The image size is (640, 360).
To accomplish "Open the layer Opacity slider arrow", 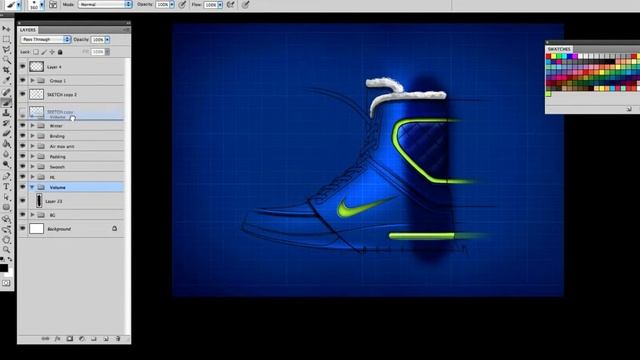I will pyautogui.click(x=107, y=40).
